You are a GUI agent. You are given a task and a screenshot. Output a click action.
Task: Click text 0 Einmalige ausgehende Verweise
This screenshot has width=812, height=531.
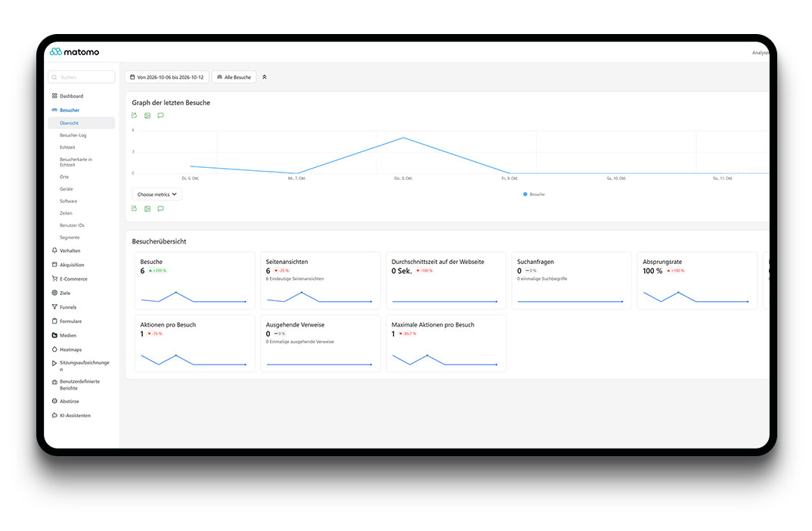tap(300, 342)
